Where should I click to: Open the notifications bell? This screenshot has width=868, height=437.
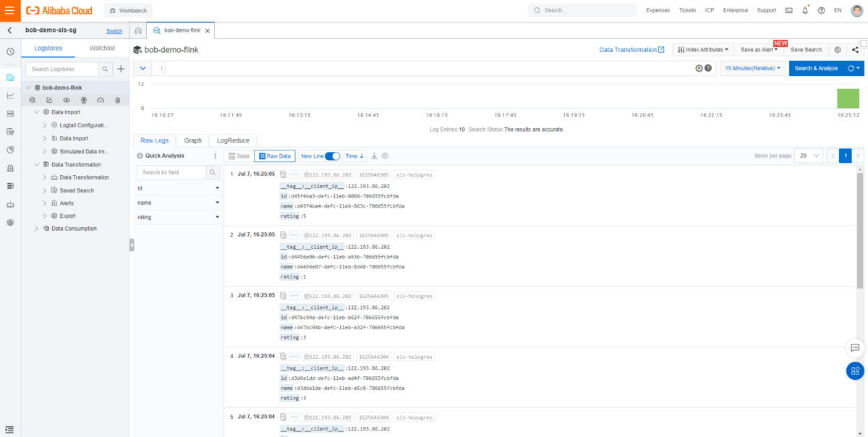(805, 10)
